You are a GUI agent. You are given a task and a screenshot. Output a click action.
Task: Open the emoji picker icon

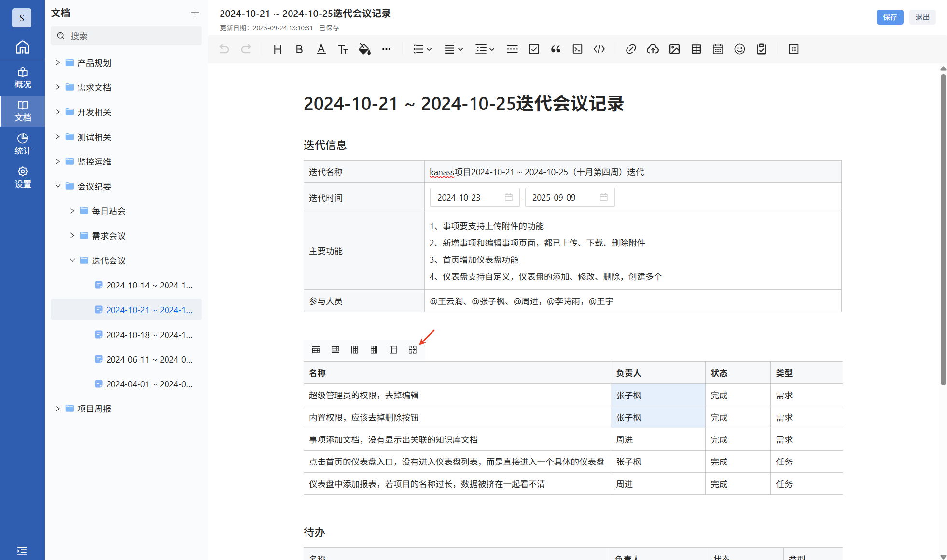click(739, 49)
